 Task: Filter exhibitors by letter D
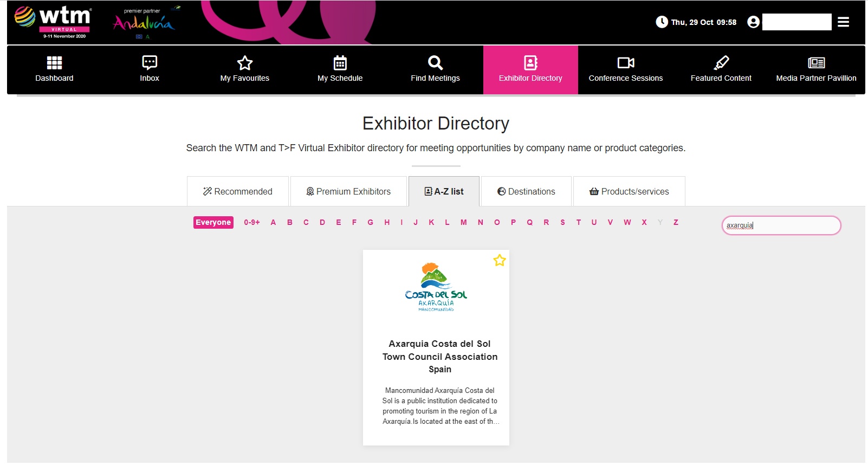click(322, 222)
